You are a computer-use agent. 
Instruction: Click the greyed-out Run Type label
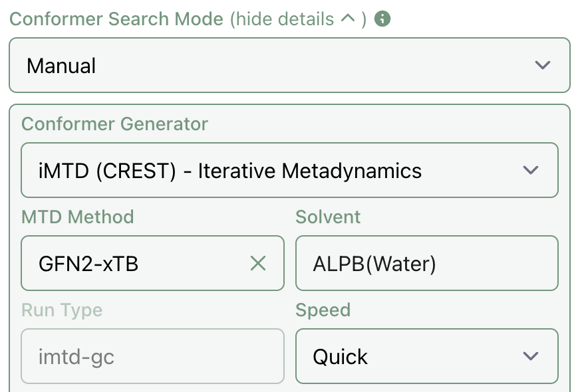pos(62,310)
